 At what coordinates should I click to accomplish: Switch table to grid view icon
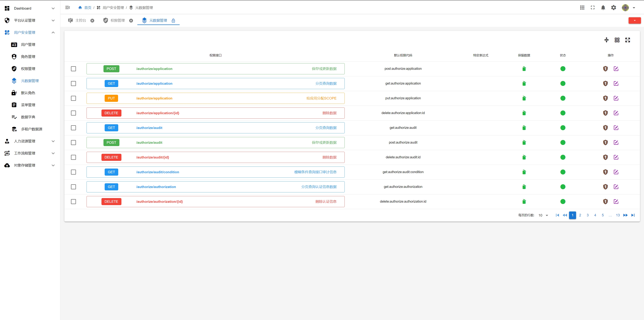pos(617,40)
